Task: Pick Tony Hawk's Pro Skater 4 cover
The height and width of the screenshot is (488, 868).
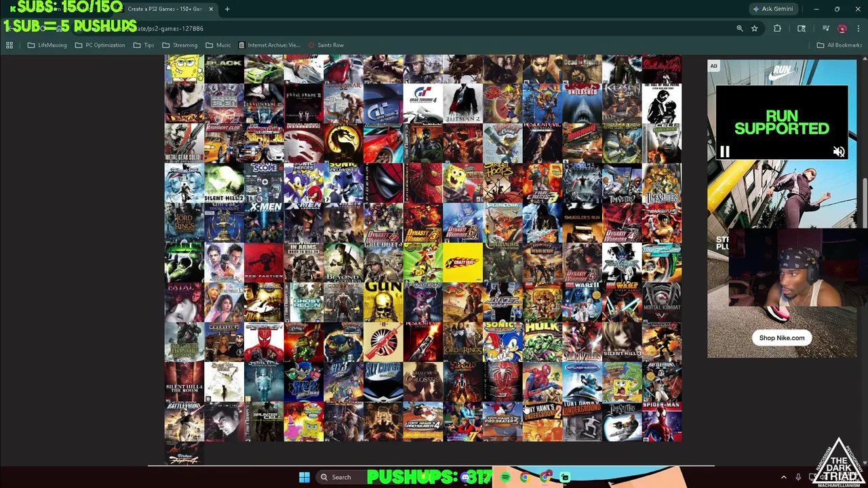Action: pyautogui.click(x=423, y=422)
